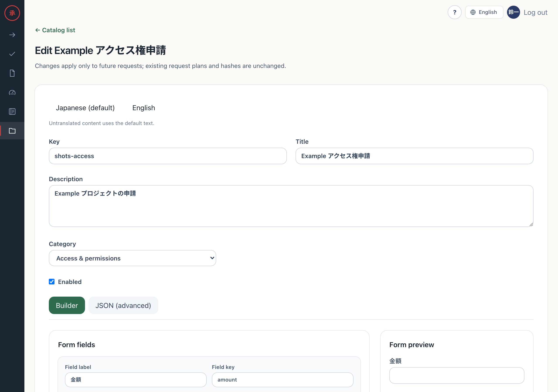
Task: Click the Description text area
Action: 291,206
